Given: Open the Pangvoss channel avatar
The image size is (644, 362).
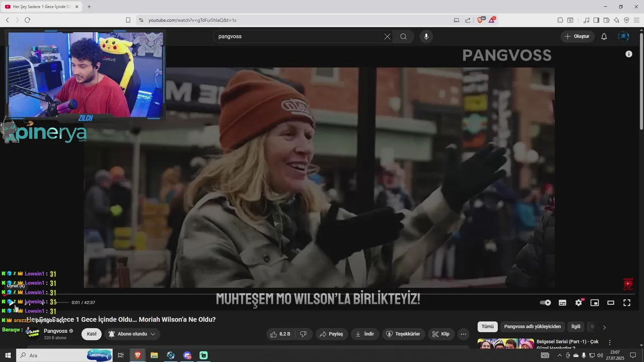Looking at the screenshot, I should (x=33, y=333).
